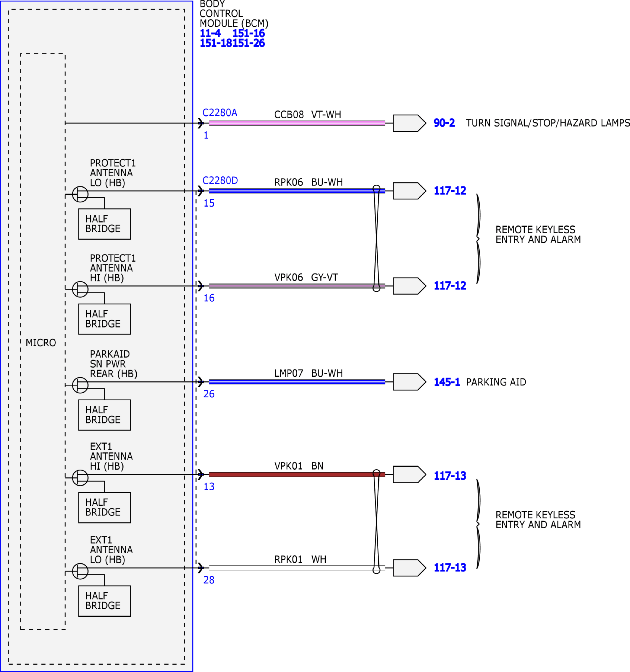Open the 151-18 page reference
The height and width of the screenshot is (672, 630).
pos(216,43)
